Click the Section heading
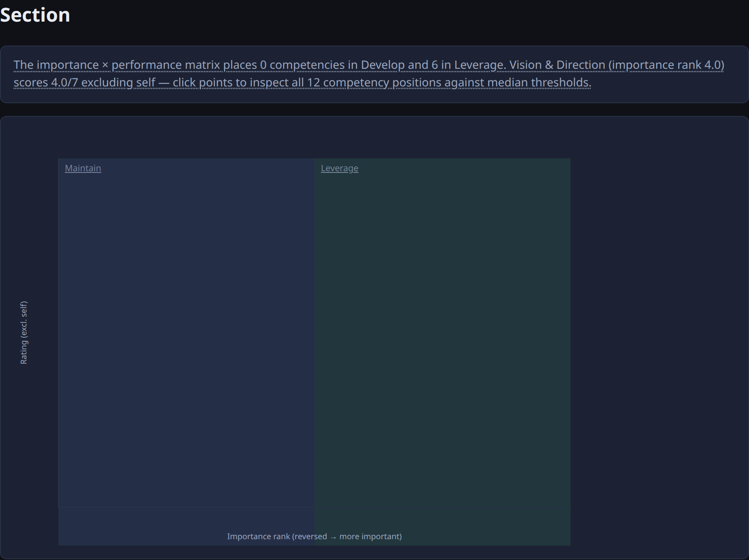749x560 pixels. pyautogui.click(x=35, y=15)
